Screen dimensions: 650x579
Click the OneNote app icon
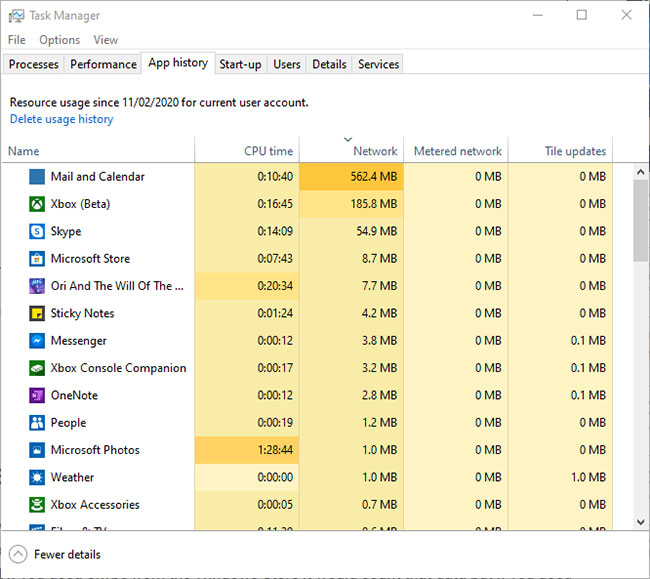tap(37, 395)
